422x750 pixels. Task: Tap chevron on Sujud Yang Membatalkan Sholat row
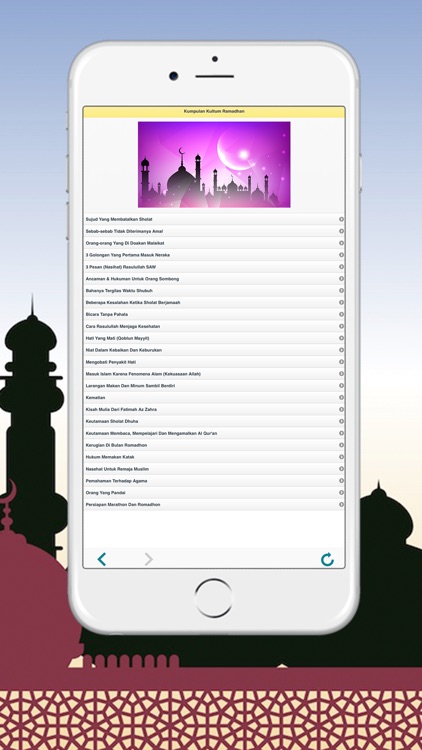coord(341,219)
